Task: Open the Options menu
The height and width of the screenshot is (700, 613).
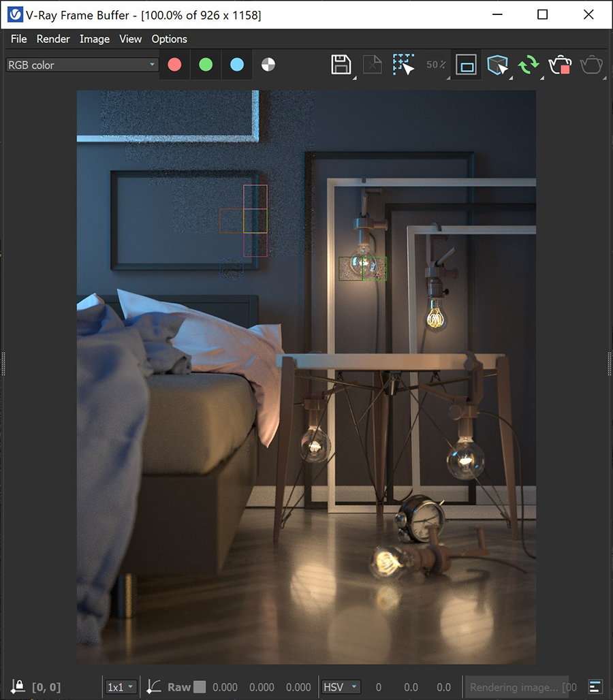Action: [169, 39]
